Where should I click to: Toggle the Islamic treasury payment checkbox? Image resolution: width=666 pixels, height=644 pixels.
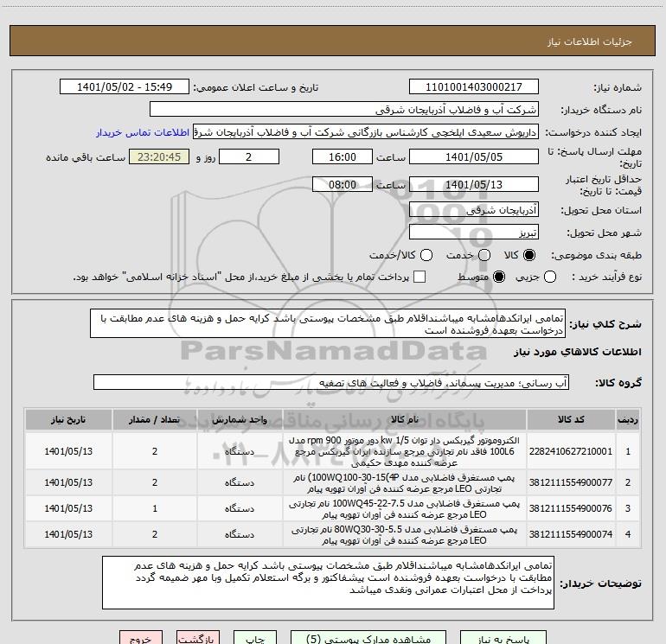coord(419,277)
